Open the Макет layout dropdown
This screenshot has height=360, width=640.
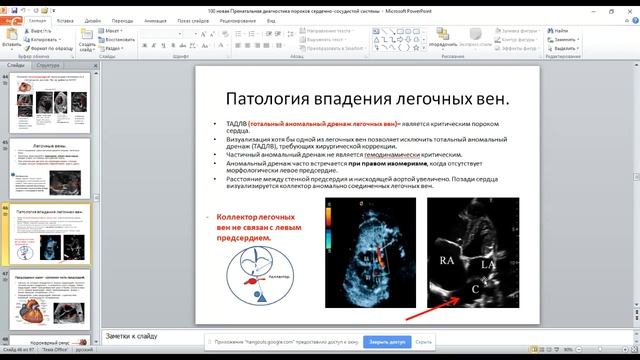(111, 31)
